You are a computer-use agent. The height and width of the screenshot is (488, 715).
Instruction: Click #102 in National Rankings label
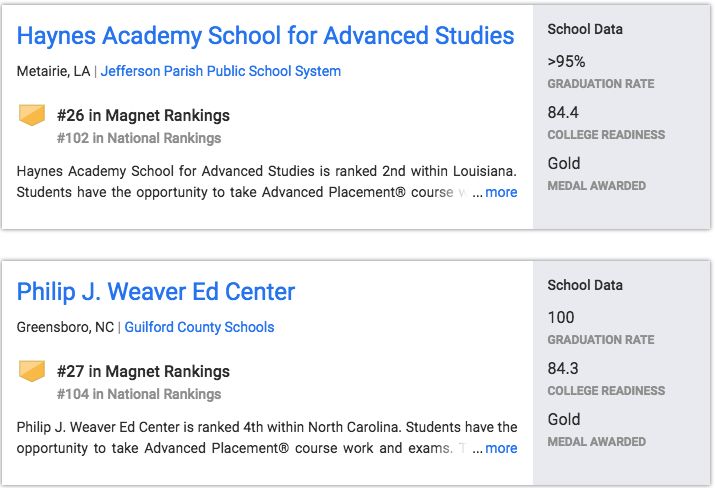[139, 138]
